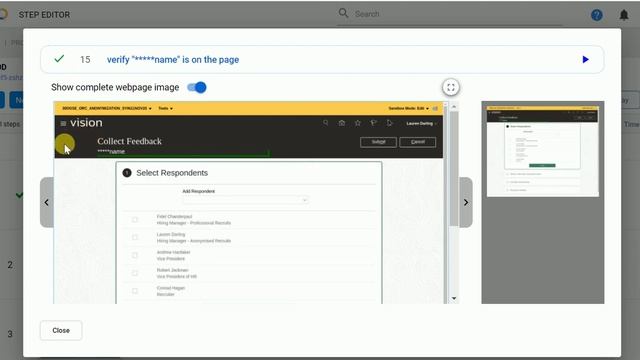This screenshot has height=360, width=640.
Task: Click the search magnifier icon in top bar
Action: 343,13
